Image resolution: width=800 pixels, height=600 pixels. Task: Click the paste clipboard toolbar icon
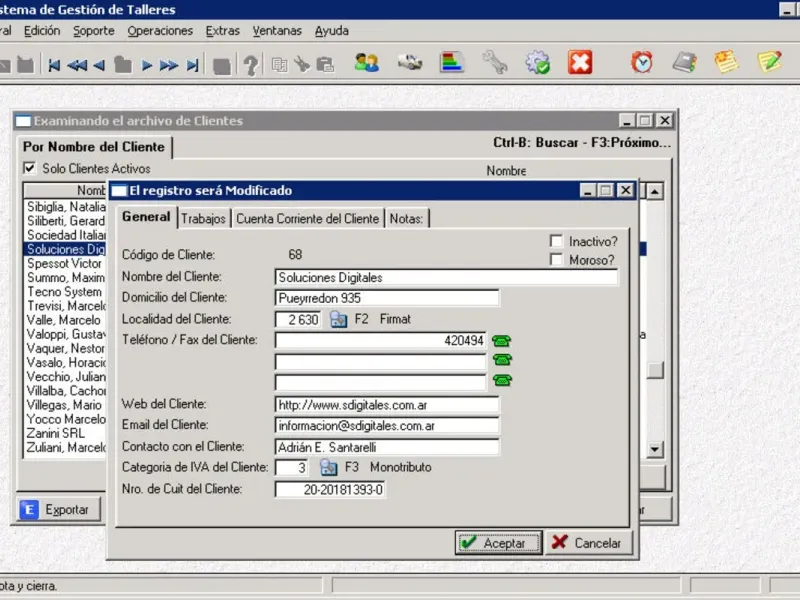tap(325, 65)
